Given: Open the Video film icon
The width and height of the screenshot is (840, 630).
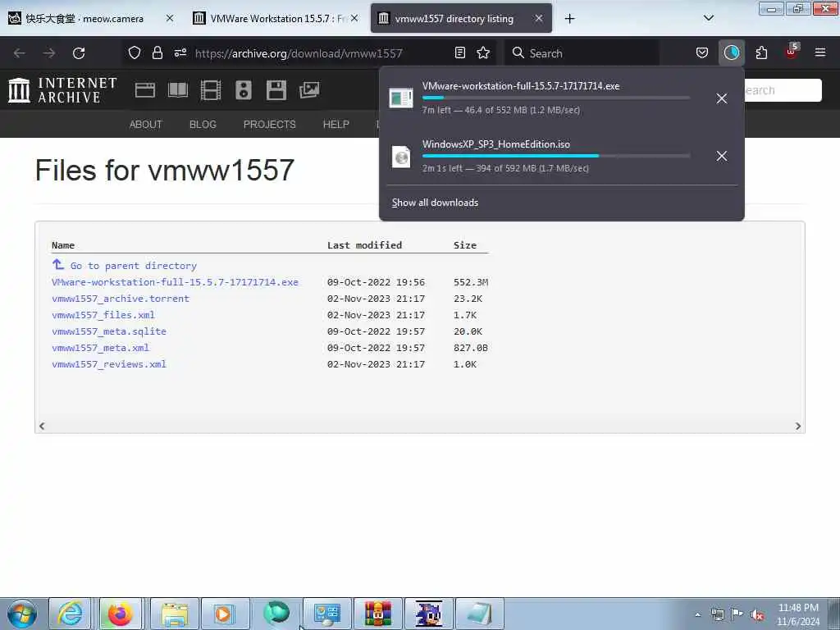Looking at the screenshot, I should click(211, 90).
